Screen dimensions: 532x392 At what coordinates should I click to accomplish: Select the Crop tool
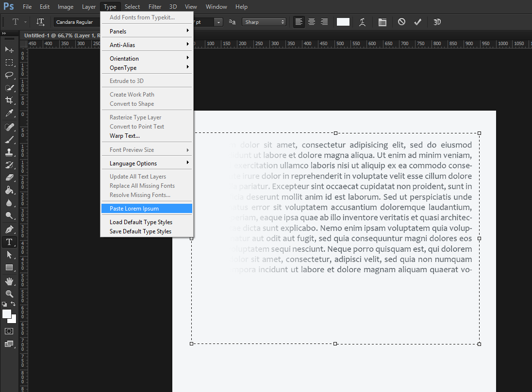(x=9, y=100)
